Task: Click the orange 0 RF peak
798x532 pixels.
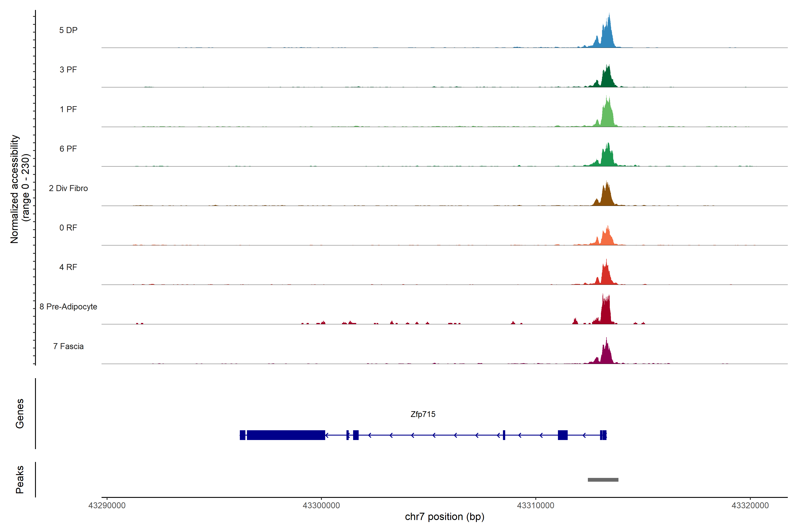Action: point(607,238)
